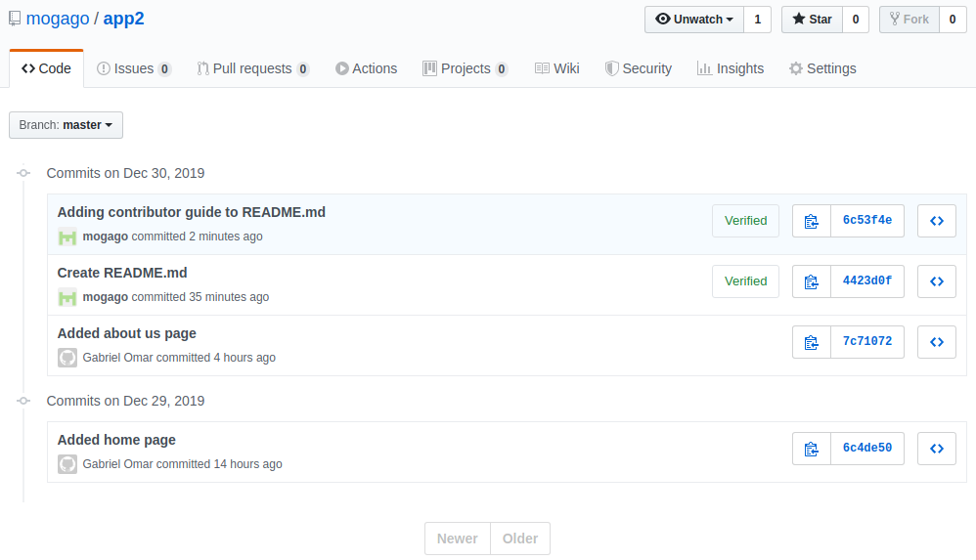Browse repository at commit 4423d0f

(x=936, y=281)
